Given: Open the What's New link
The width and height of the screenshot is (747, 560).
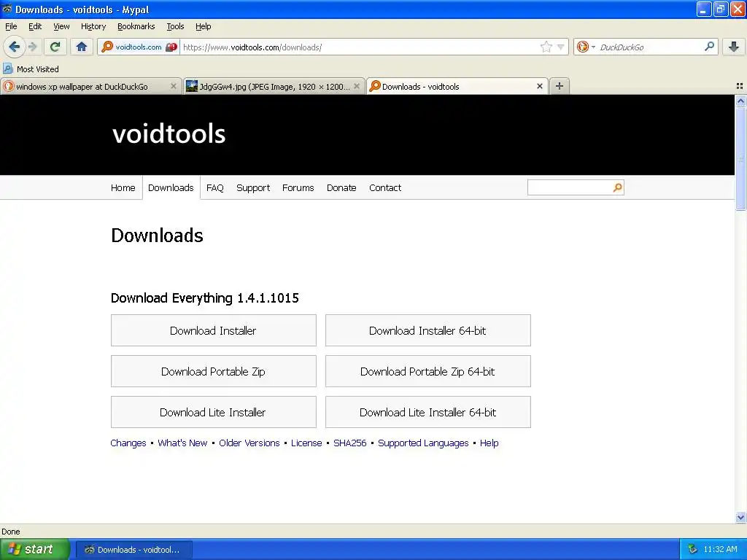Looking at the screenshot, I should (x=182, y=443).
